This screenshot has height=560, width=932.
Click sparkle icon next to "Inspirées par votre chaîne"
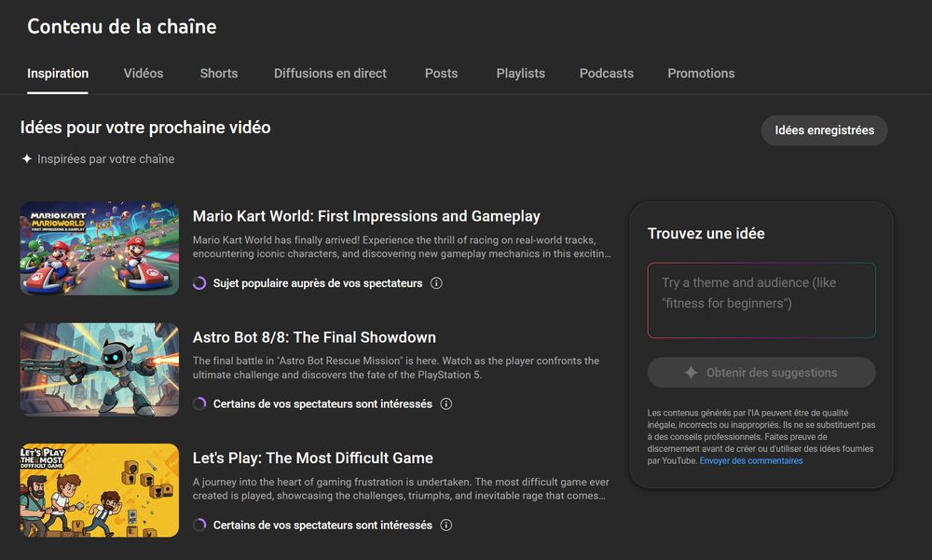27,158
